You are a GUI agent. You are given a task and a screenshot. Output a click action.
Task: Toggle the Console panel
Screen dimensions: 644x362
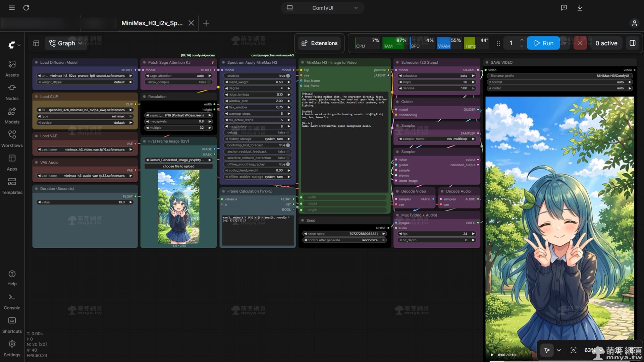point(12,302)
